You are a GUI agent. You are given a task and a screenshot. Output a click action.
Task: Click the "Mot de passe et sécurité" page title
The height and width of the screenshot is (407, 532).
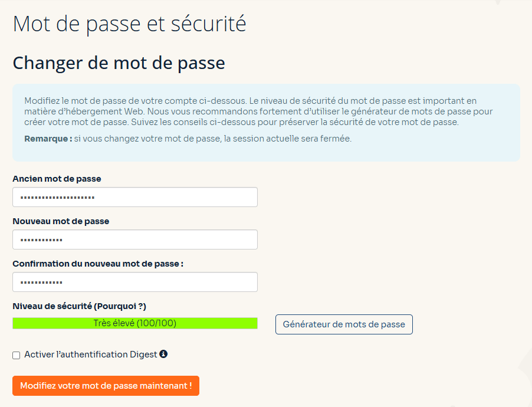pos(129,24)
